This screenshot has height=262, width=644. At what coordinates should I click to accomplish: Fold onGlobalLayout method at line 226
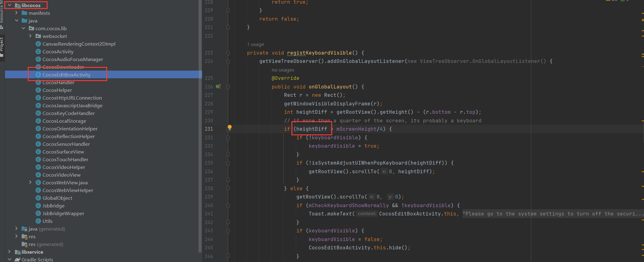click(228, 87)
